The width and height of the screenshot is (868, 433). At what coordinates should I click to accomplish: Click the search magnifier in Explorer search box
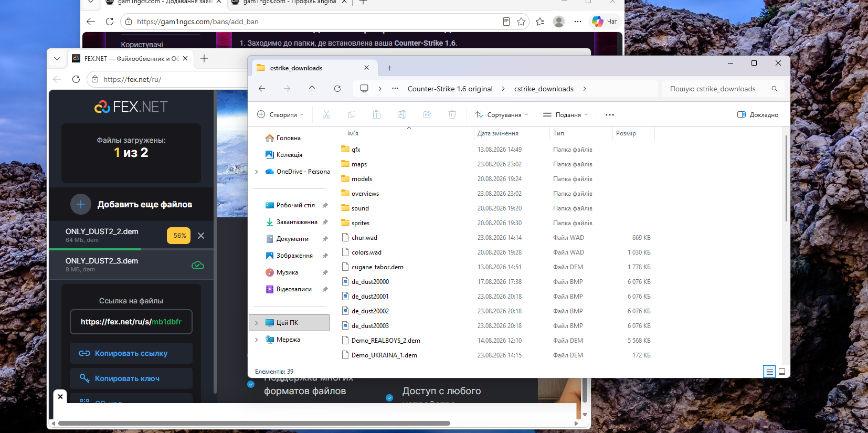pos(775,89)
